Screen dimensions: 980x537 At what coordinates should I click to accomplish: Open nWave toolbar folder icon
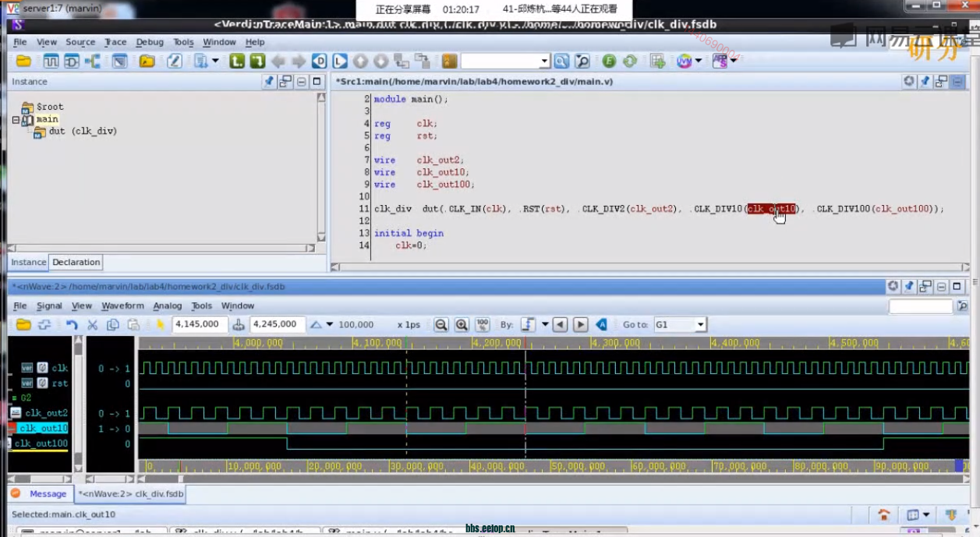click(23, 324)
